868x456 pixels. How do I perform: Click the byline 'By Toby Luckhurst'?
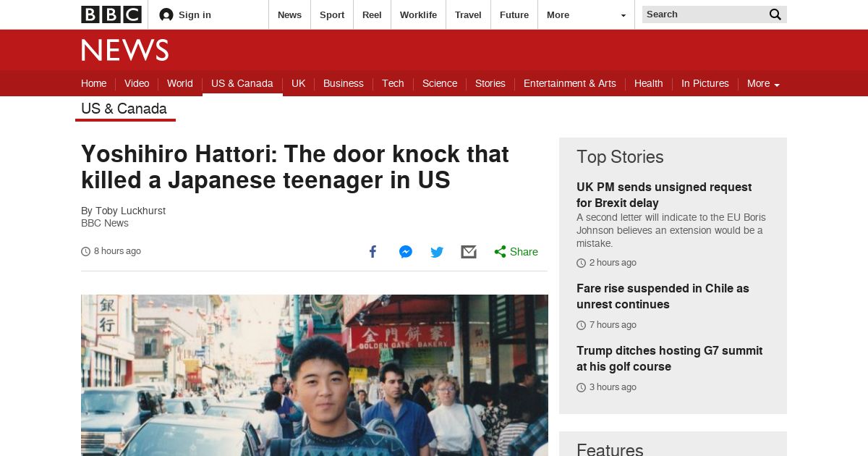[123, 211]
